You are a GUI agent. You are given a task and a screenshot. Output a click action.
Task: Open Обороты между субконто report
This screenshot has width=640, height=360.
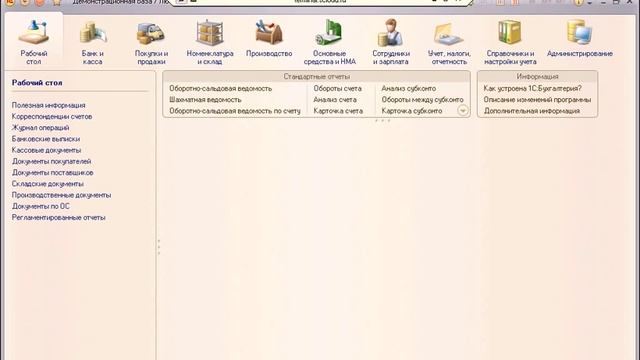pos(422,100)
